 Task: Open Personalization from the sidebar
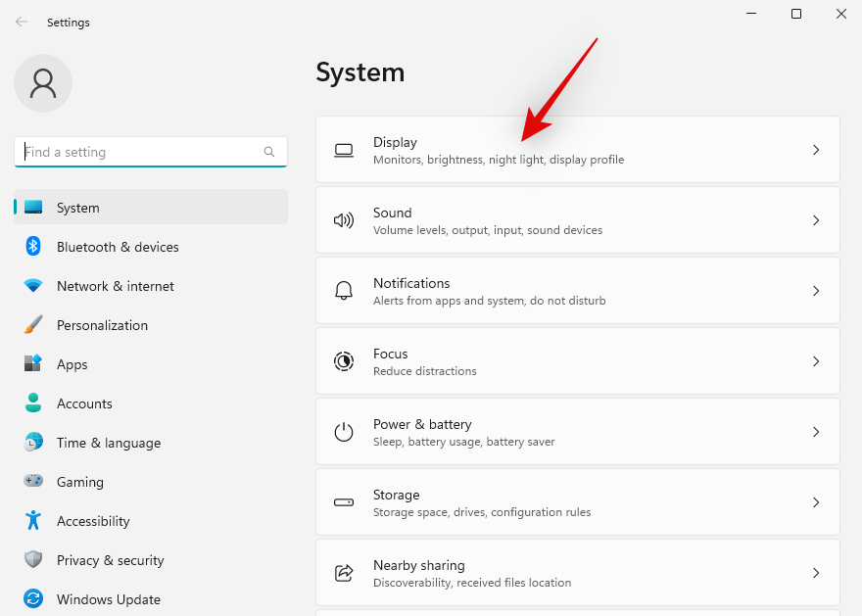[x=102, y=325]
